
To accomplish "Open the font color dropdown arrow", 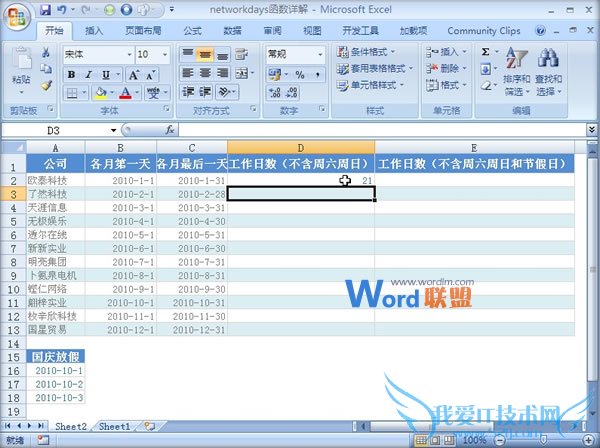I will [x=137, y=93].
